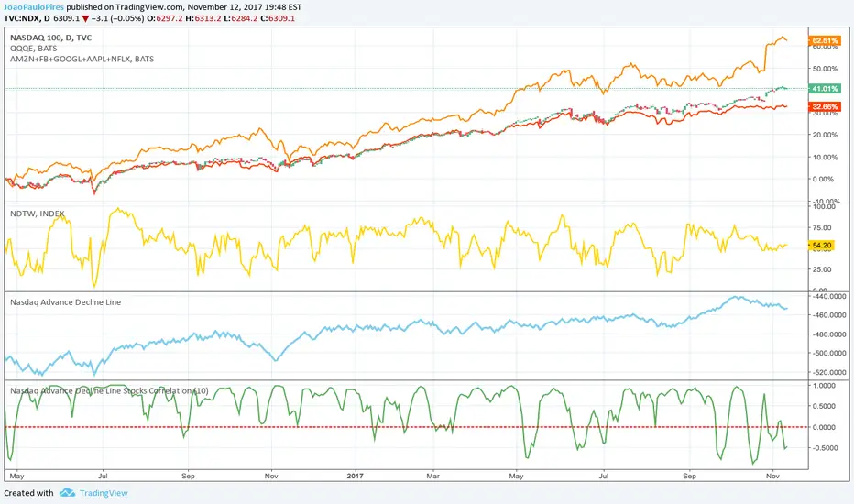
Task: Click the 25.00 axis label in NDTW pane
Action: point(822,269)
